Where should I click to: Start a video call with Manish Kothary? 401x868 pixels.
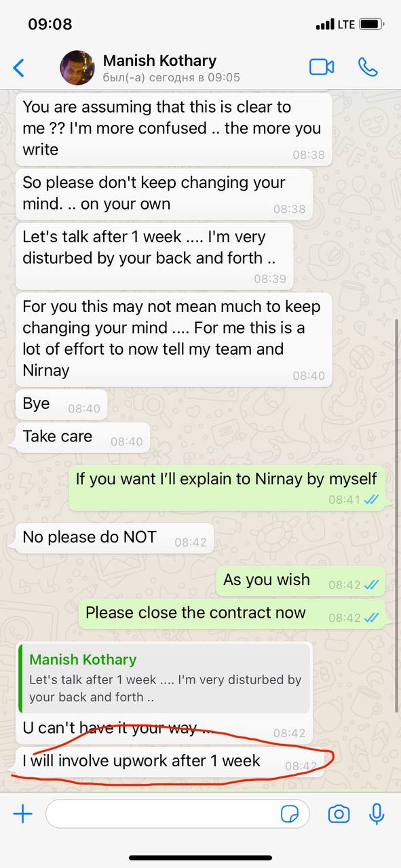[x=322, y=66]
